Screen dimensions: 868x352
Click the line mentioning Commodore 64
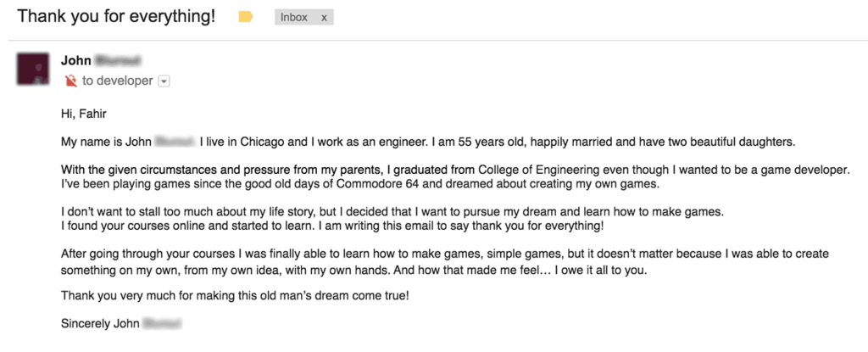(x=360, y=184)
